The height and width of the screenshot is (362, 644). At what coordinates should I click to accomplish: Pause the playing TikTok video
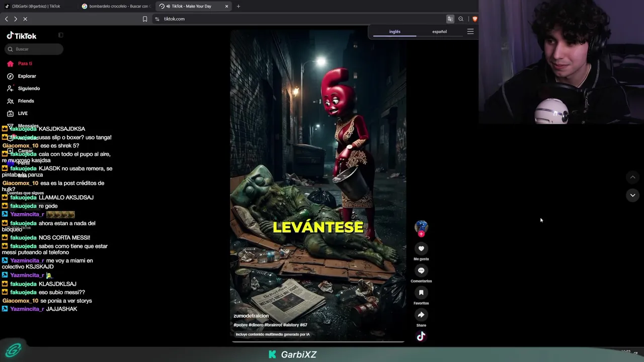318,186
